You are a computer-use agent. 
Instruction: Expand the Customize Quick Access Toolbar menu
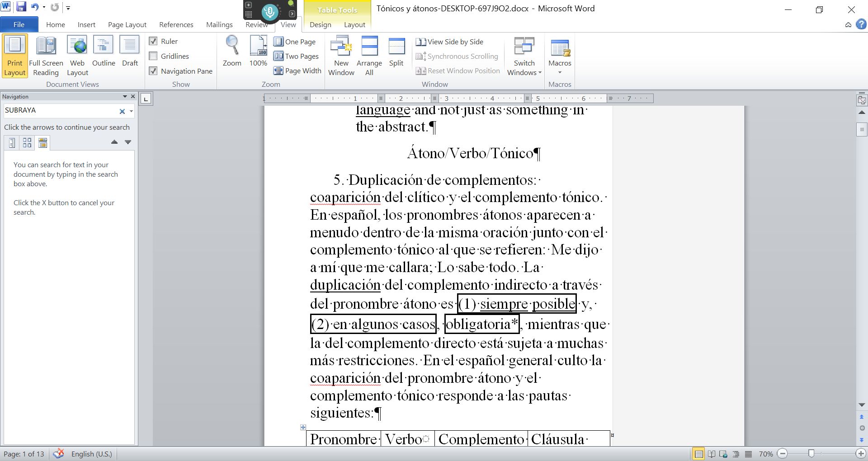click(x=68, y=8)
